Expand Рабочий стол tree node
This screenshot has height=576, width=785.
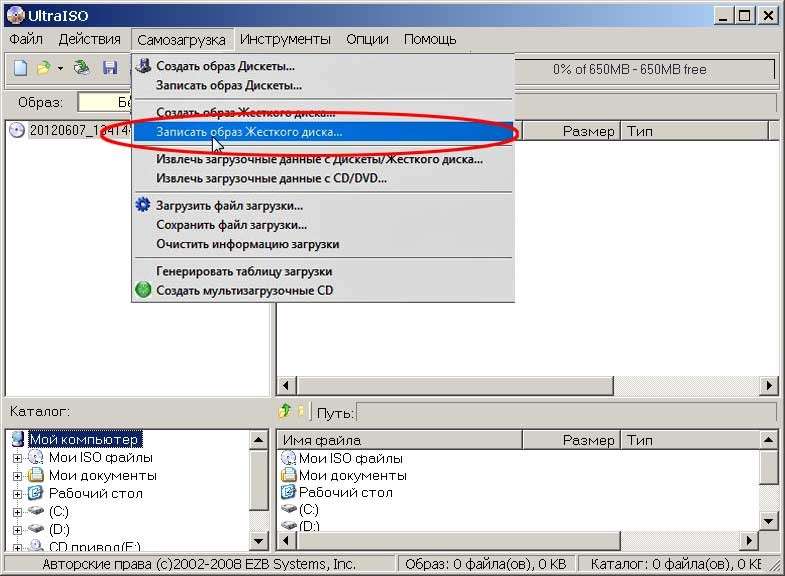(17, 494)
